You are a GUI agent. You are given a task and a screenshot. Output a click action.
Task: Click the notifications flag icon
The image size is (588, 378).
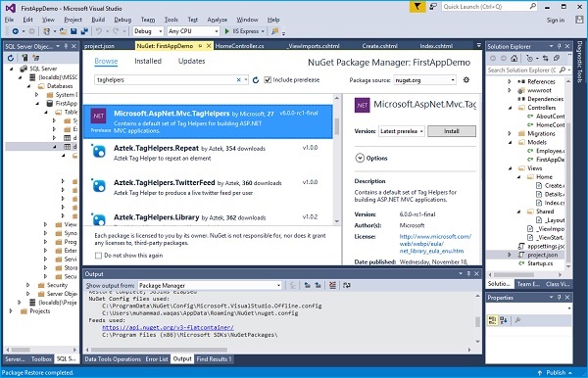[x=417, y=7]
